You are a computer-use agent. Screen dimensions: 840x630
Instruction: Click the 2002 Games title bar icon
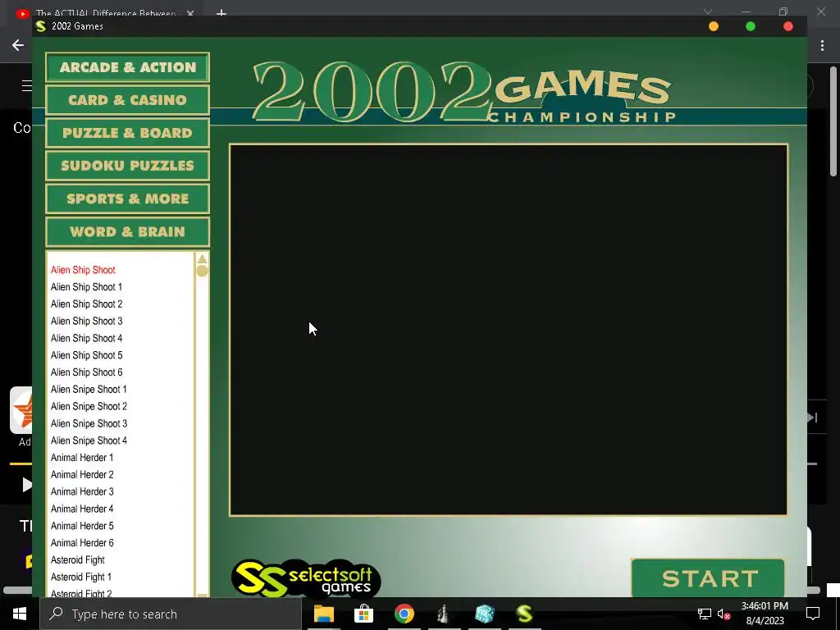[41, 26]
